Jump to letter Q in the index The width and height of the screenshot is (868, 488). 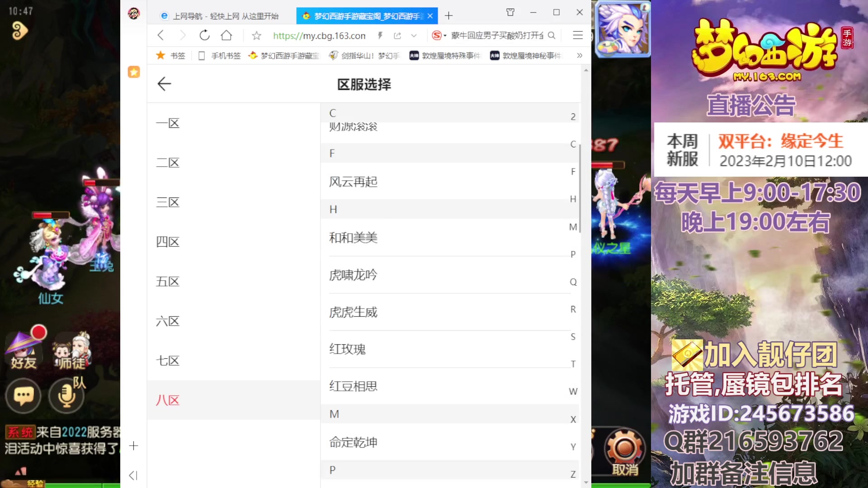[573, 282]
